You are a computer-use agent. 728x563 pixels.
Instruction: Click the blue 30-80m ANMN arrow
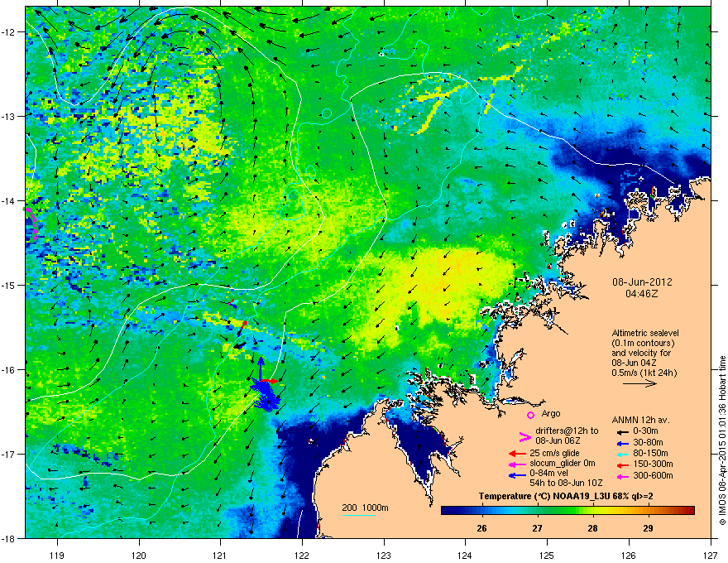pyautogui.click(x=622, y=443)
